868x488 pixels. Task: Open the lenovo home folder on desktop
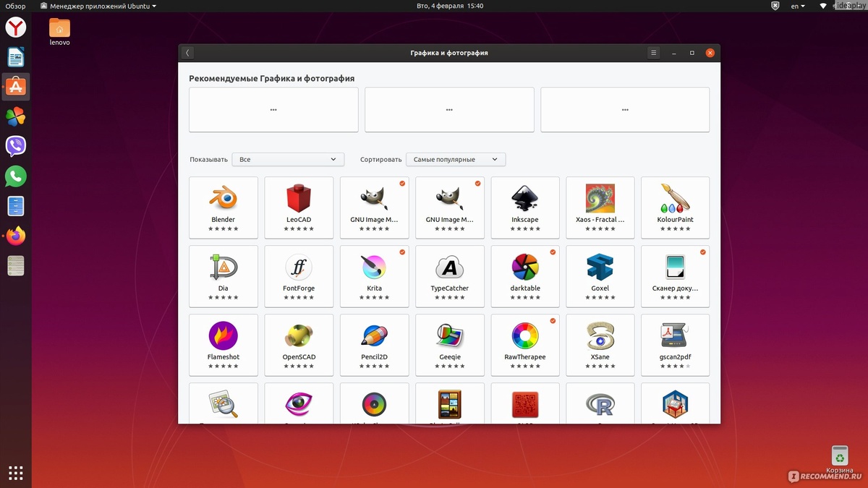[x=59, y=32]
